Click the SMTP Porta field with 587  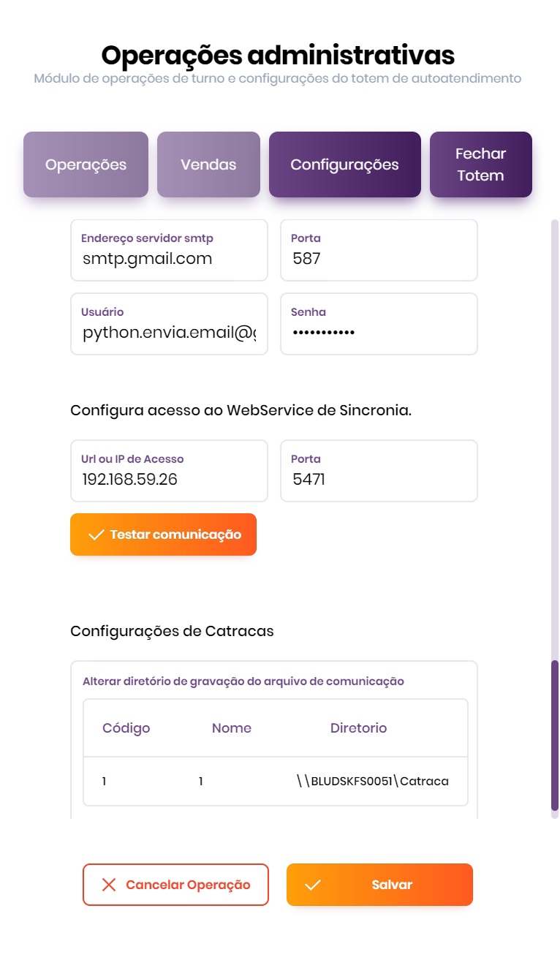[379, 258]
